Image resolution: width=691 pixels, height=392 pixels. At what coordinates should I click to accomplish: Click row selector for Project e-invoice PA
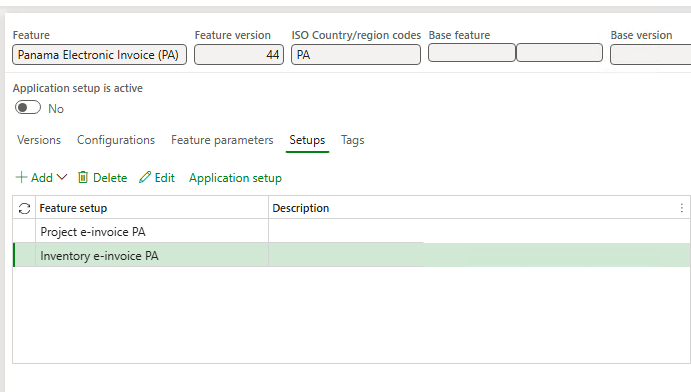click(24, 232)
